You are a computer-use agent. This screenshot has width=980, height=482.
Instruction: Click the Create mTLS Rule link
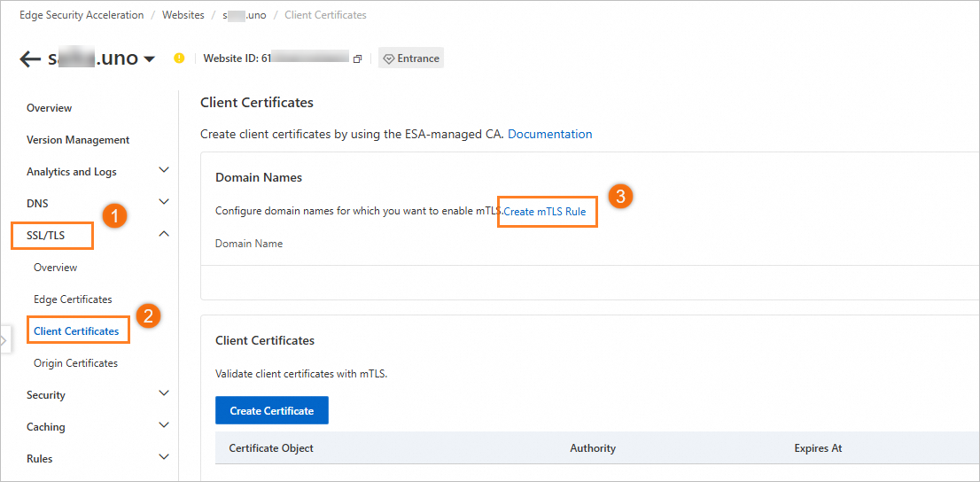click(545, 212)
